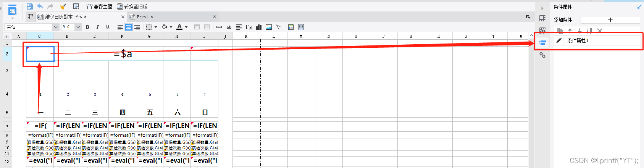The image size is (644, 168).
Task: Open the hyperlink panel icon
Action: pos(542,55)
